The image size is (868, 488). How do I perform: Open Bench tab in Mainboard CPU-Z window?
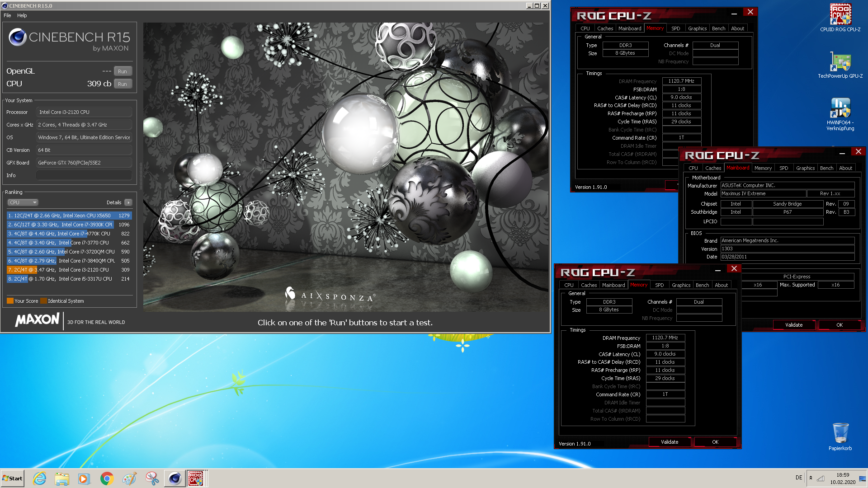(826, 168)
